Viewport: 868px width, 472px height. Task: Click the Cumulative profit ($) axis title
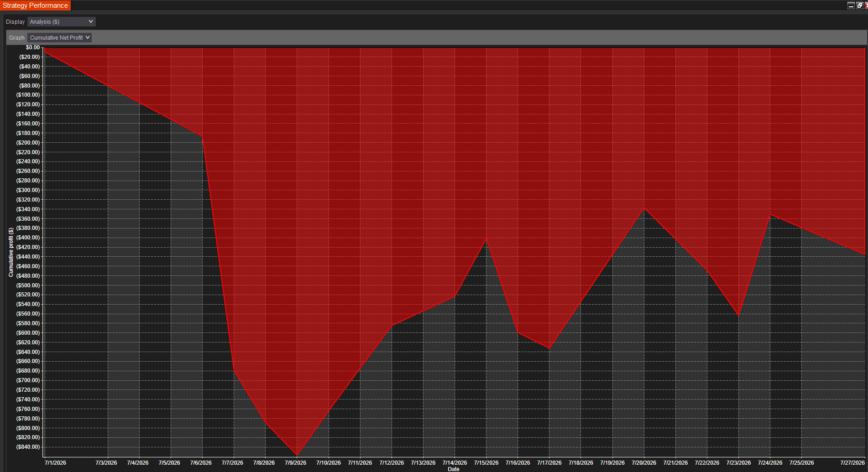coord(11,252)
